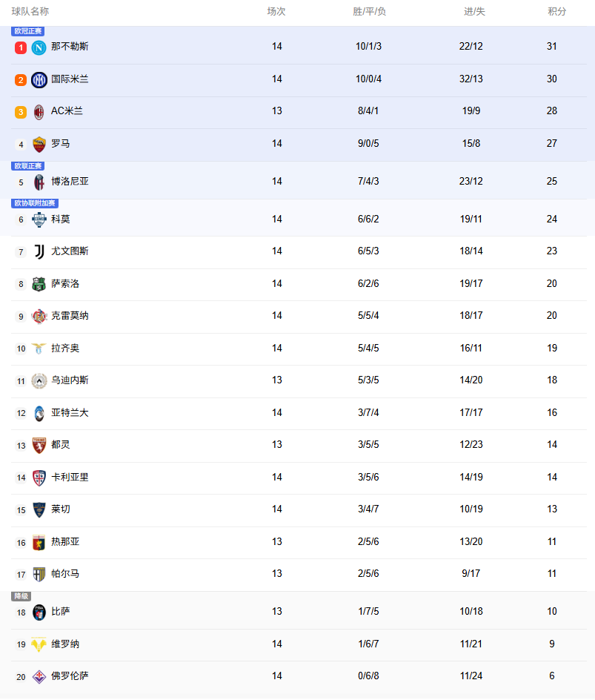
Task: Open the 萨索洛 team name link
Action: (65, 284)
